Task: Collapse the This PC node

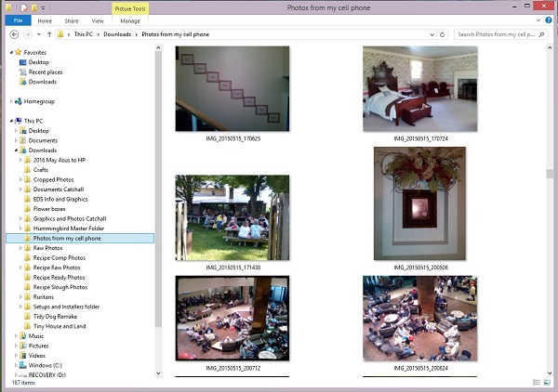Action: click(x=11, y=121)
